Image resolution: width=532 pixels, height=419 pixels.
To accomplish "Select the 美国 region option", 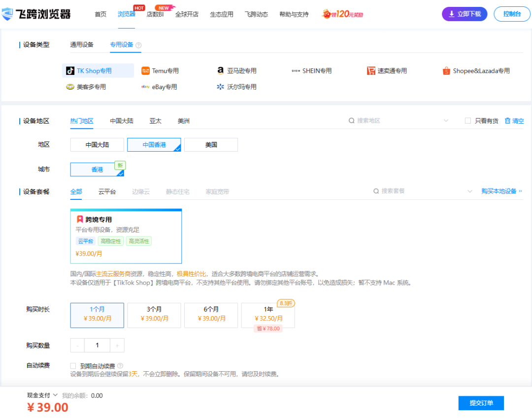I will tap(211, 145).
